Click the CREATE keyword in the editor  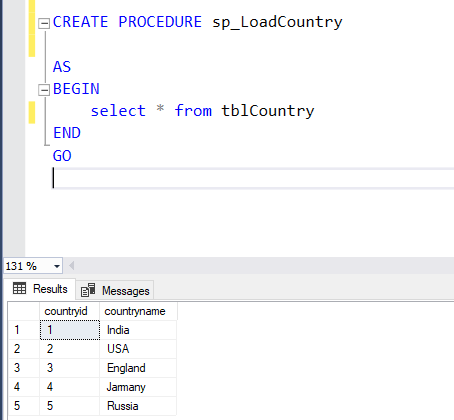80,22
